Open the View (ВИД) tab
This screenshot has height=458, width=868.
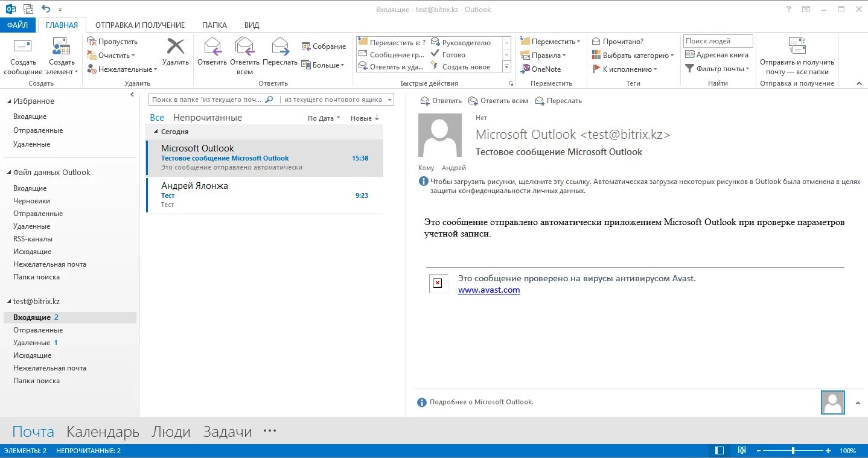(252, 25)
